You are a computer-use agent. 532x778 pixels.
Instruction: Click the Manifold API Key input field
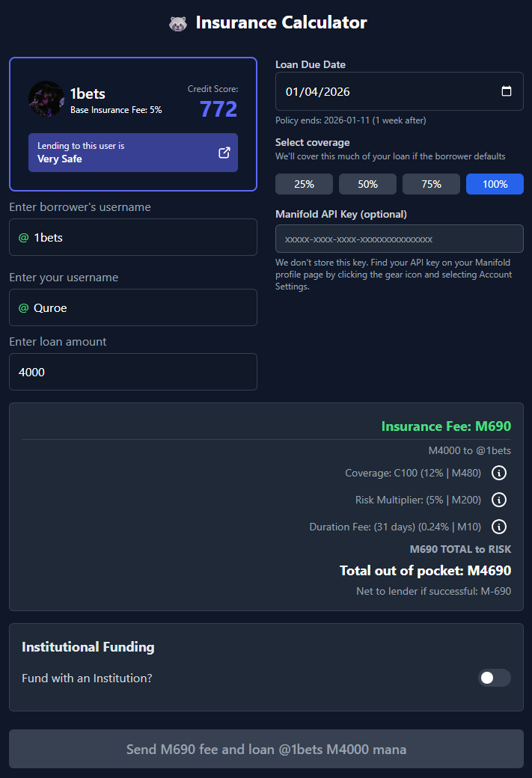pyautogui.click(x=399, y=239)
